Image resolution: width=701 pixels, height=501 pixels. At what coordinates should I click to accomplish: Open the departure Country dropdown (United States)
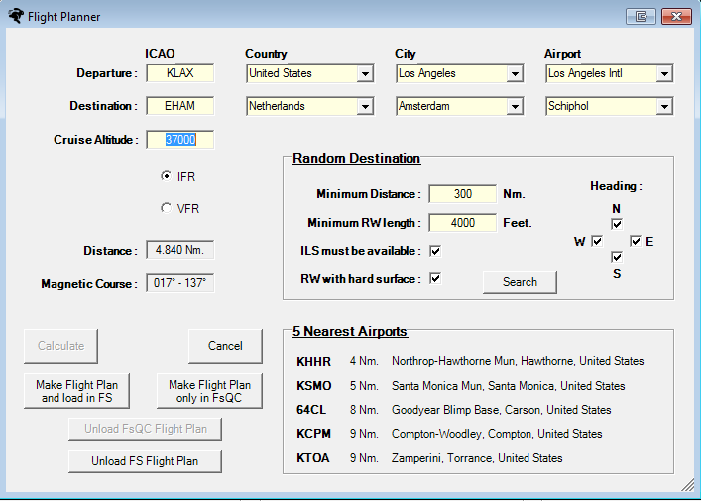[365, 73]
